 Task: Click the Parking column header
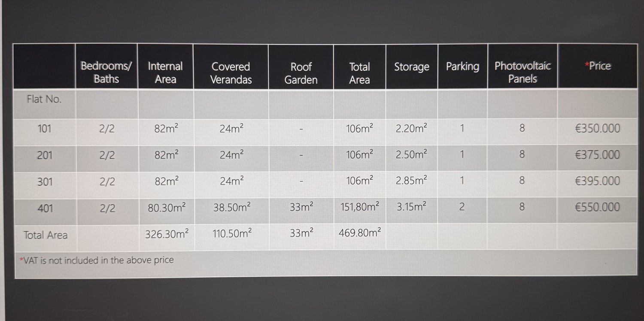click(x=462, y=67)
